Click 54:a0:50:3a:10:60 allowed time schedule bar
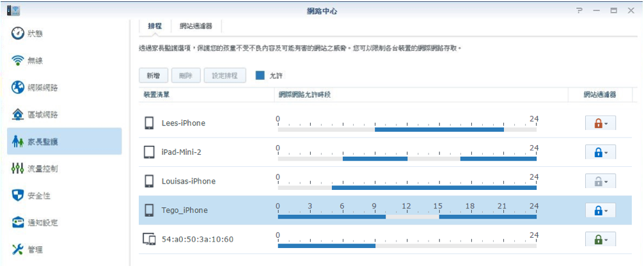This screenshot has width=644, height=273. (407, 246)
